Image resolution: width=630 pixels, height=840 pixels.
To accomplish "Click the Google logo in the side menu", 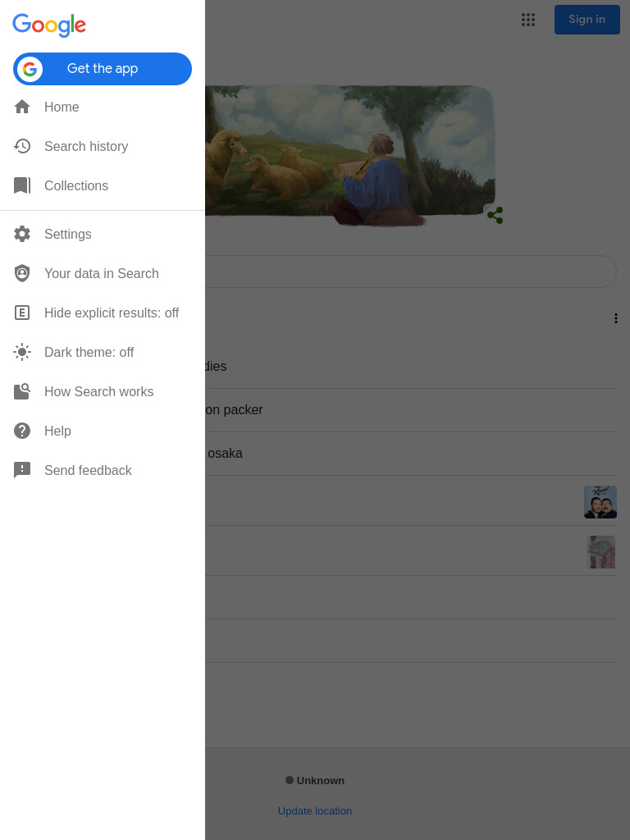I will [x=49, y=25].
